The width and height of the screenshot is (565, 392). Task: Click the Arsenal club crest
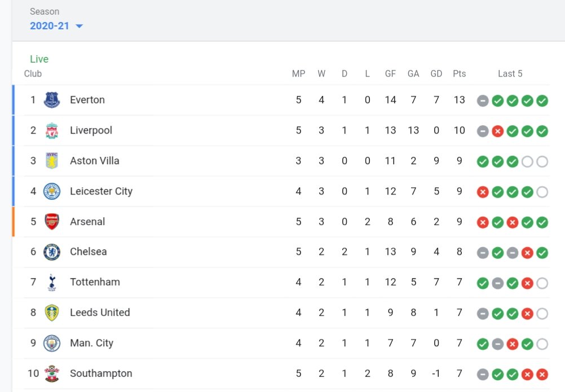point(51,222)
